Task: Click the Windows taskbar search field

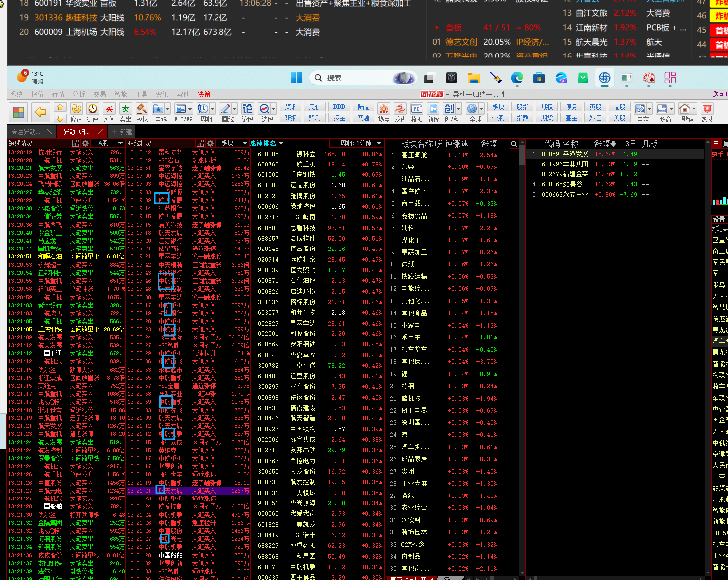Action: pos(364,78)
